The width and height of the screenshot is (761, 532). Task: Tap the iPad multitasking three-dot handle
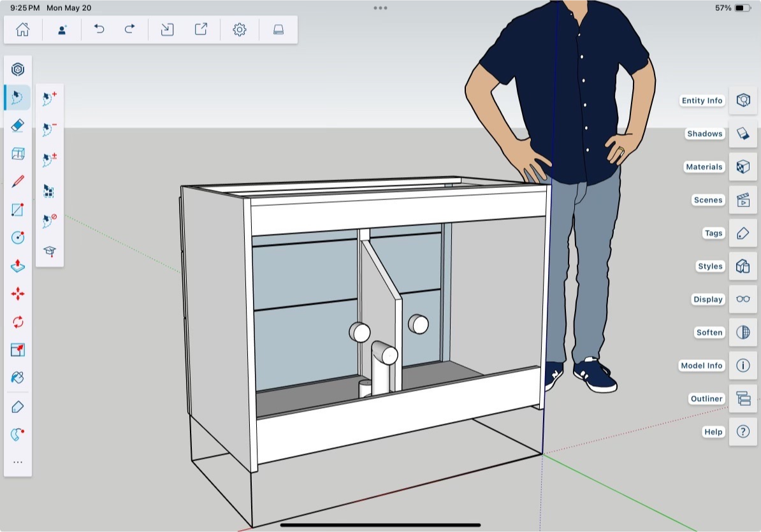380,8
